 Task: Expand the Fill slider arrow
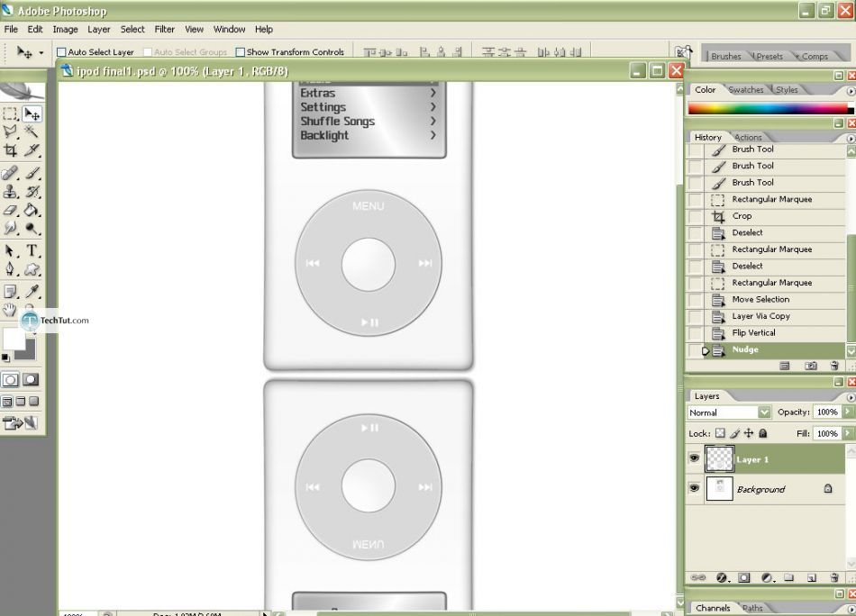pyautogui.click(x=848, y=433)
